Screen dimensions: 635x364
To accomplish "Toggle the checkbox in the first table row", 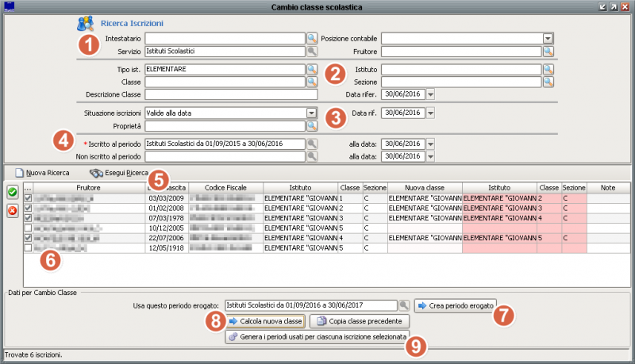I will coord(29,197).
